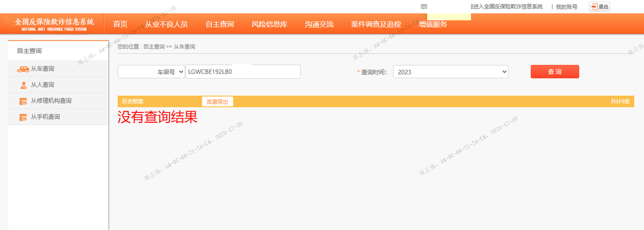This screenshot has height=230, width=644.
Task: Open the 我的账号 link
Action: point(566,7)
